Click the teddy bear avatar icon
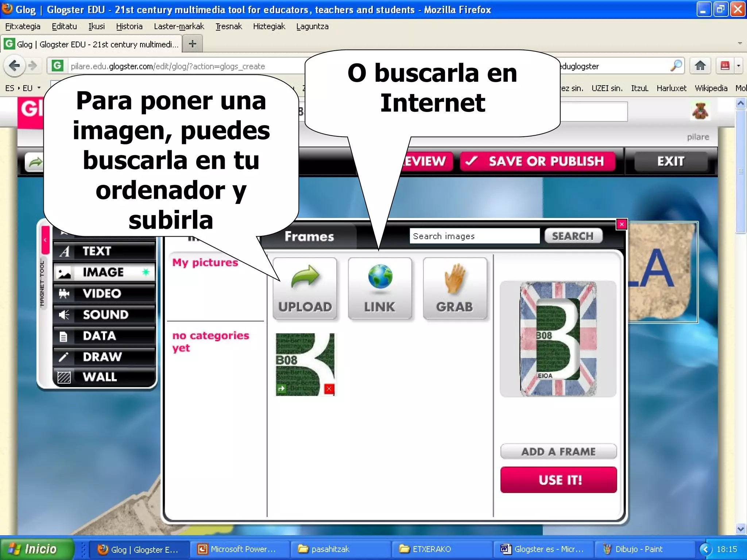 pos(700,111)
